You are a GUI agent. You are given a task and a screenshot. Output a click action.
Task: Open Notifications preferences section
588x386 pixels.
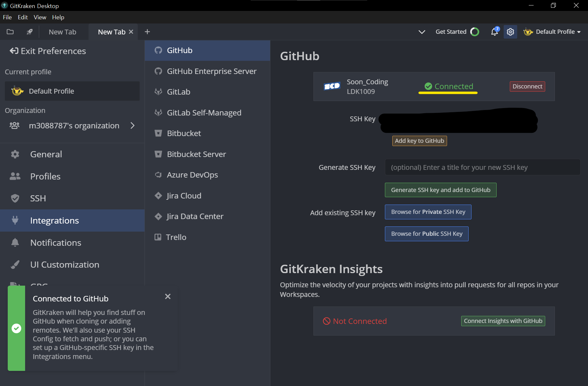[72, 243]
